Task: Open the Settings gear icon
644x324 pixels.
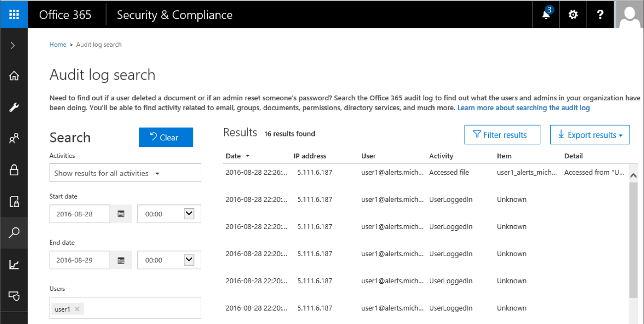Action: pos(573,14)
